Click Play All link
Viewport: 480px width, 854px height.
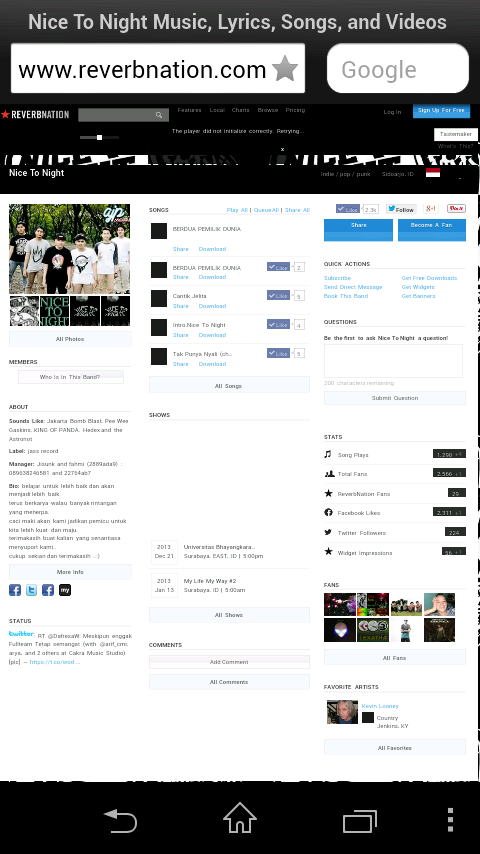click(237, 210)
